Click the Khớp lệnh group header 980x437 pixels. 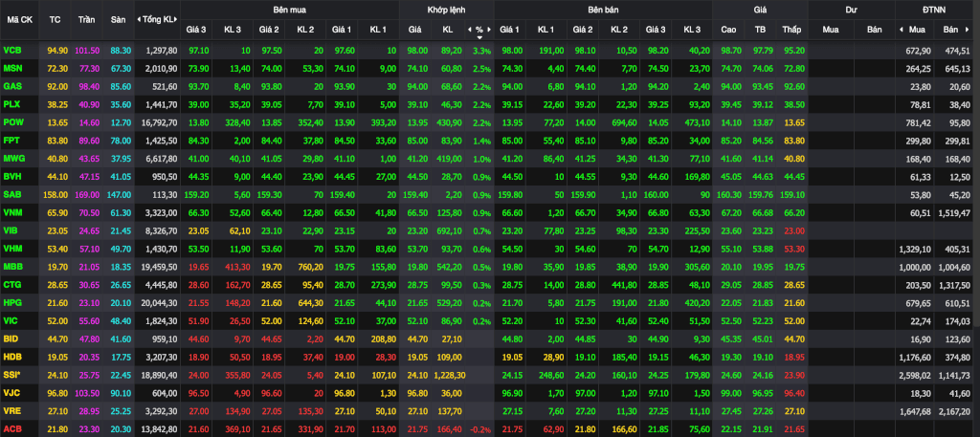446,10
